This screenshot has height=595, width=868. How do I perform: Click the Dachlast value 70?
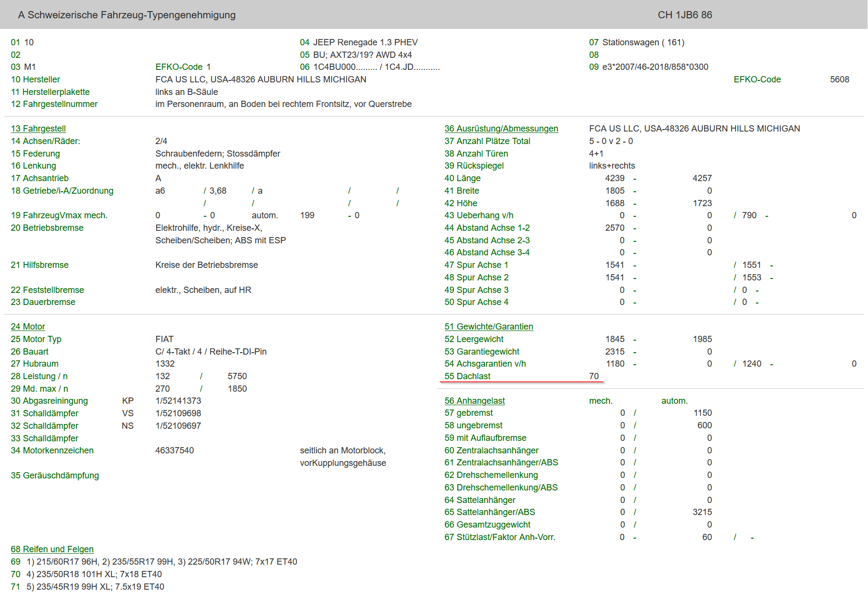593,376
